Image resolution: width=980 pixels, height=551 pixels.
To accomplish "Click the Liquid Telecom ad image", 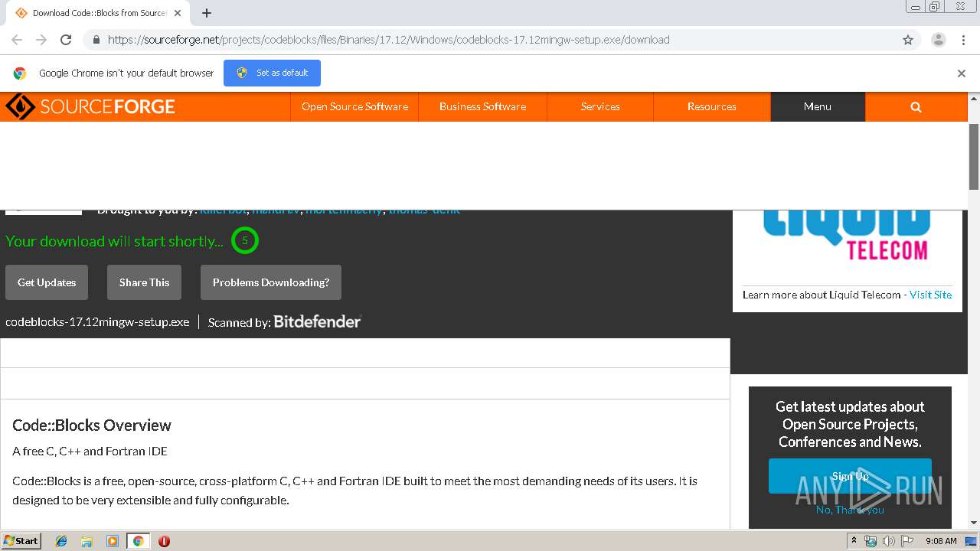I will (847, 237).
